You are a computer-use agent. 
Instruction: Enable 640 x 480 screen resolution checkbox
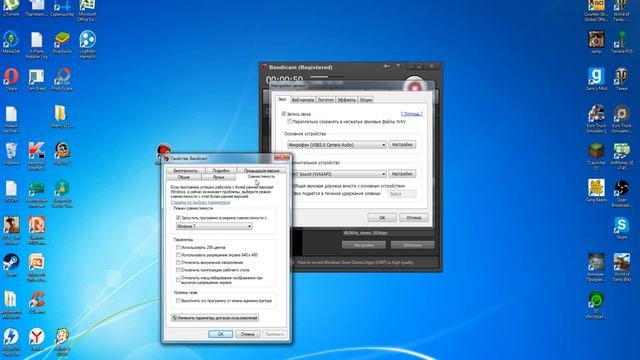[x=178, y=255]
